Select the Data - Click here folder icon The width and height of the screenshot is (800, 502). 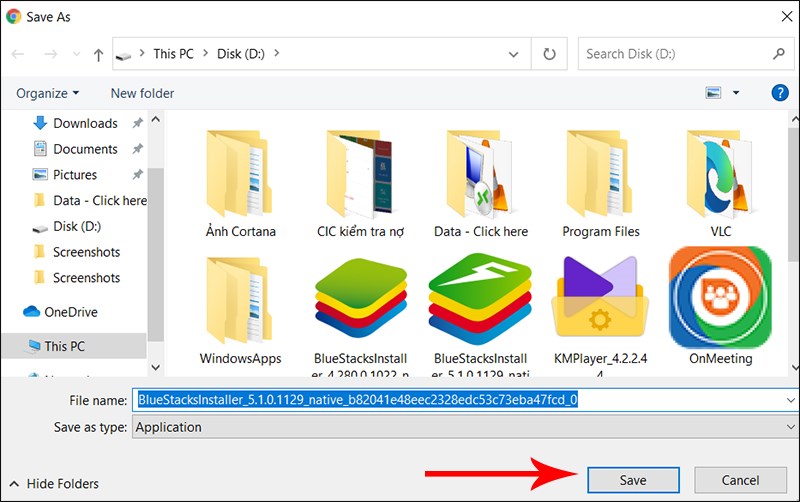(480, 174)
